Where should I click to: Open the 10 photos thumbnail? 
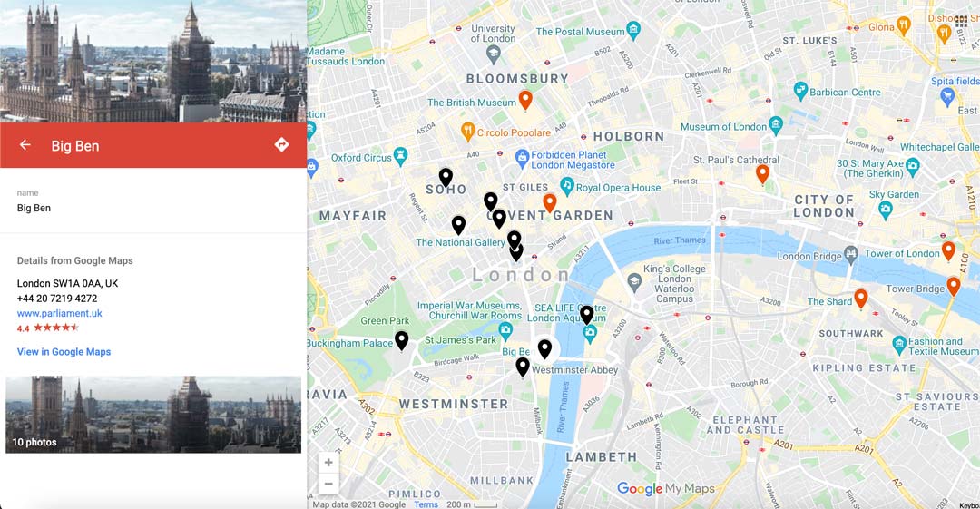pos(153,414)
